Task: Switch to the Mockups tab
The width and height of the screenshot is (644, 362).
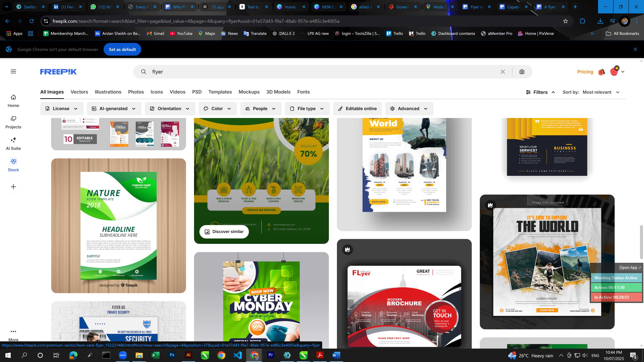Action: click(x=249, y=92)
